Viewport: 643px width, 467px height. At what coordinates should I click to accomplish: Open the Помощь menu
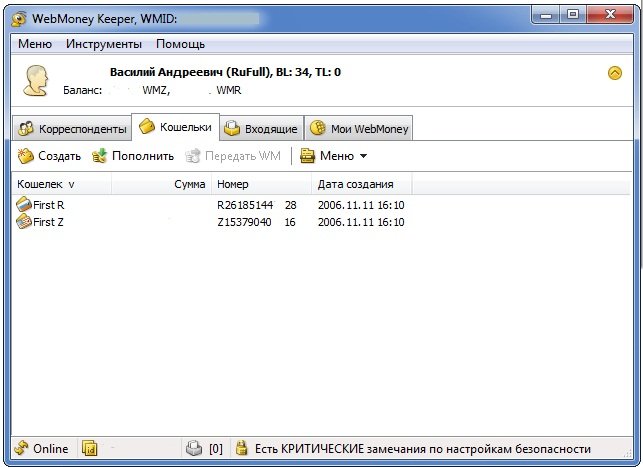pyautogui.click(x=180, y=44)
